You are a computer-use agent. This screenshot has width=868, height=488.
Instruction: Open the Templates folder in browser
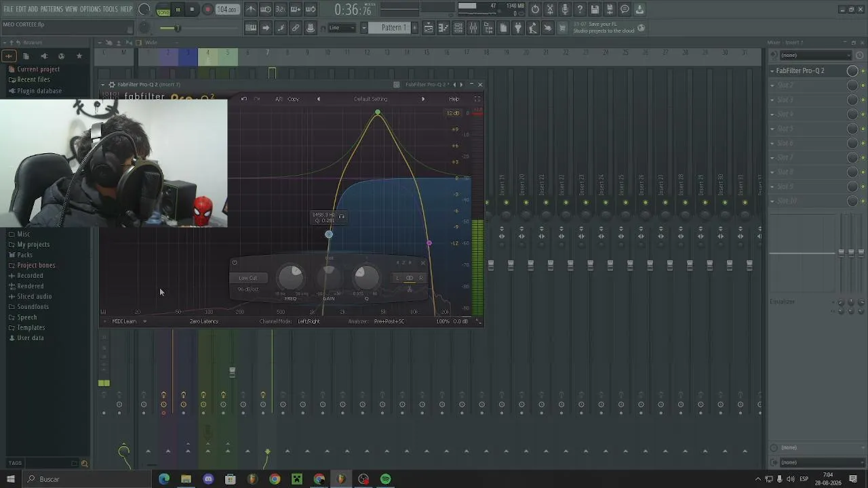coord(31,328)
